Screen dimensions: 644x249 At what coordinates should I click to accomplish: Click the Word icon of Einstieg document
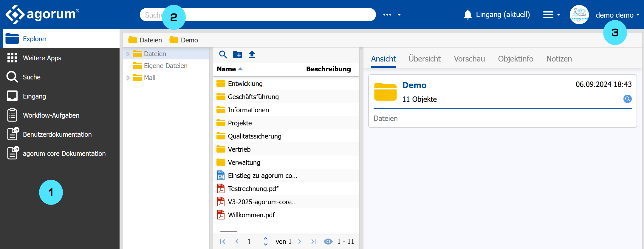tap(221, 175)
